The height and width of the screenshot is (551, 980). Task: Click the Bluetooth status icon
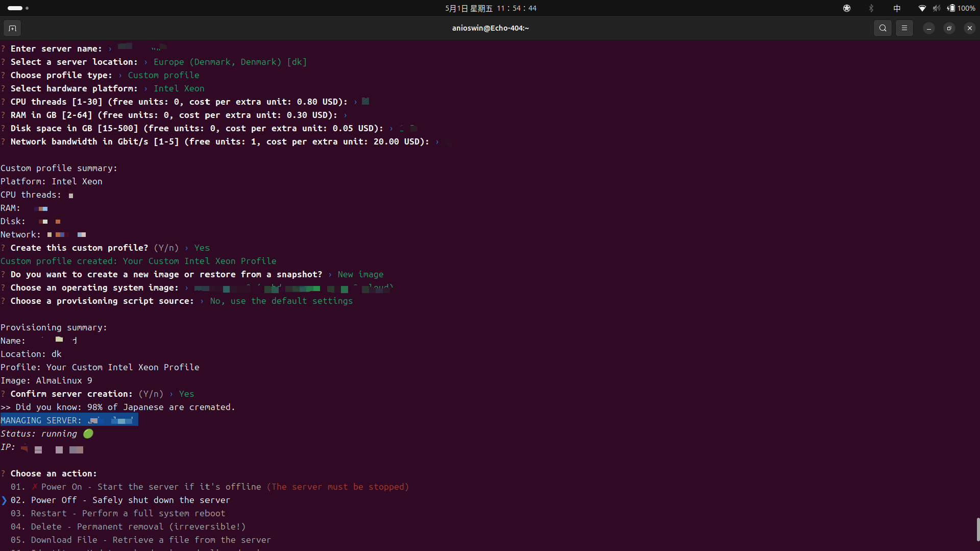(x=871, y=8)
